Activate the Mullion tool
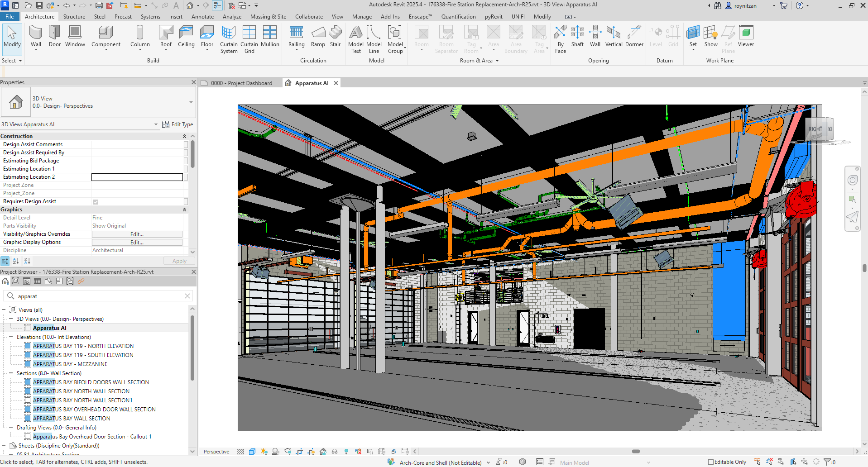The height and width of the screenshot is (467, 868). 270,37
